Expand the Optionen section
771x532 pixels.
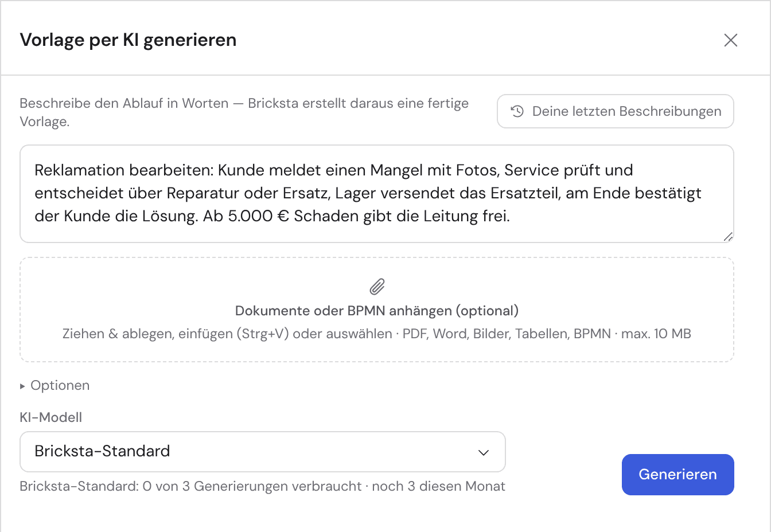(55, 385)
